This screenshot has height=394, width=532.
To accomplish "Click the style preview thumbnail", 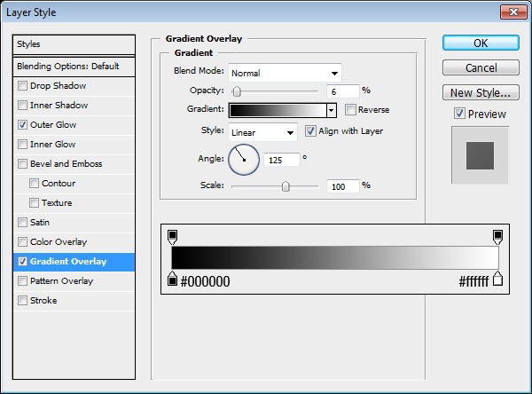I will 480,155.
